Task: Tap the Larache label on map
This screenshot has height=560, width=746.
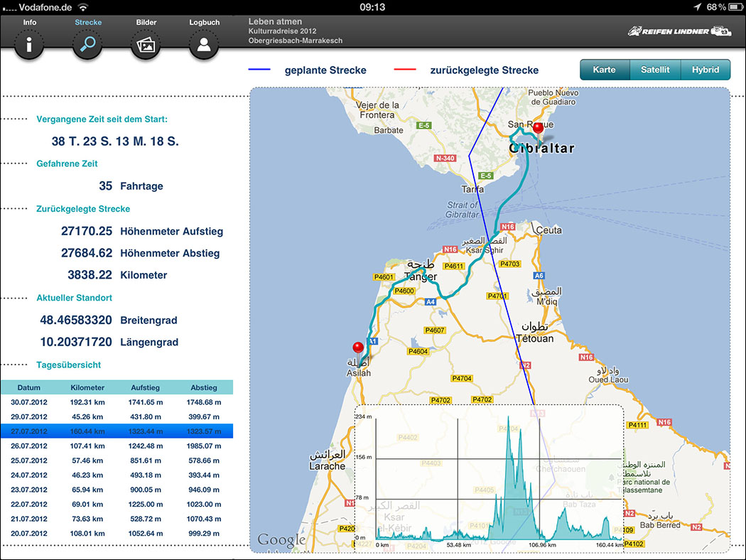Action: (x=328, y=465)
